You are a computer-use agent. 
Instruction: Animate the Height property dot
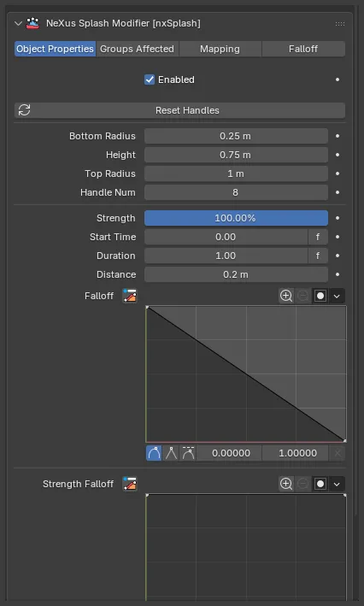point(338,155)
